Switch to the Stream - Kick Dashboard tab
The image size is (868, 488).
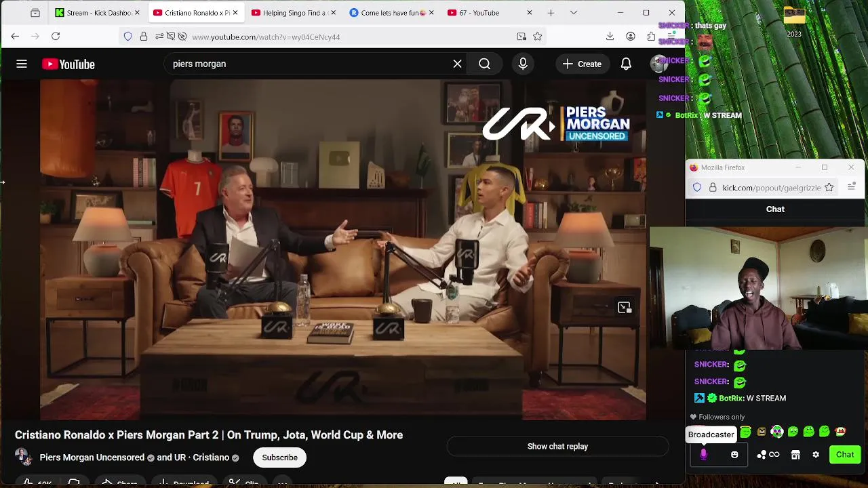click(x=97, y=13)
